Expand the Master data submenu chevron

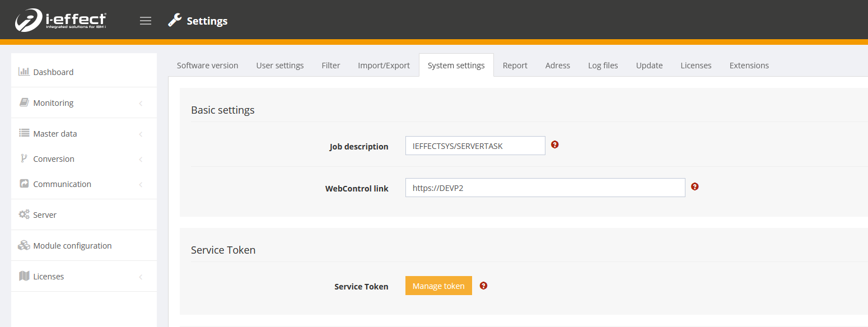pos(141,134)
